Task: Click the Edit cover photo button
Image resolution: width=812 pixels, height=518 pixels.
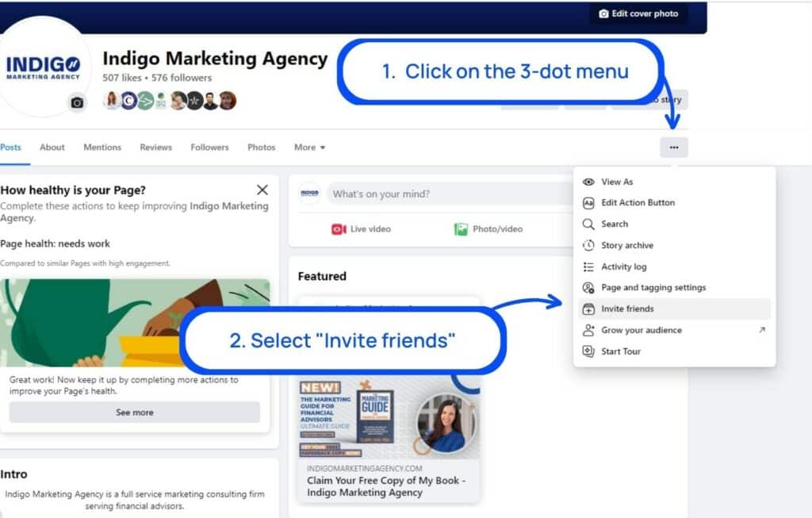Action: (x=639, y=13)
